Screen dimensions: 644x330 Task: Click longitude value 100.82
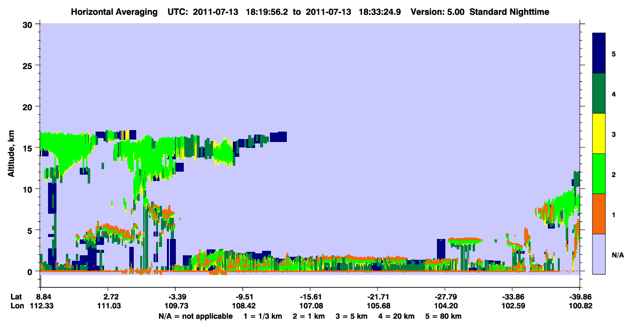tap(580, 305)
